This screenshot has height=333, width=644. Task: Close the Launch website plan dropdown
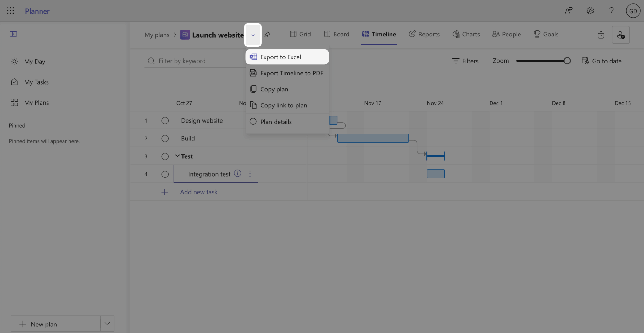[x=253, y=35]
